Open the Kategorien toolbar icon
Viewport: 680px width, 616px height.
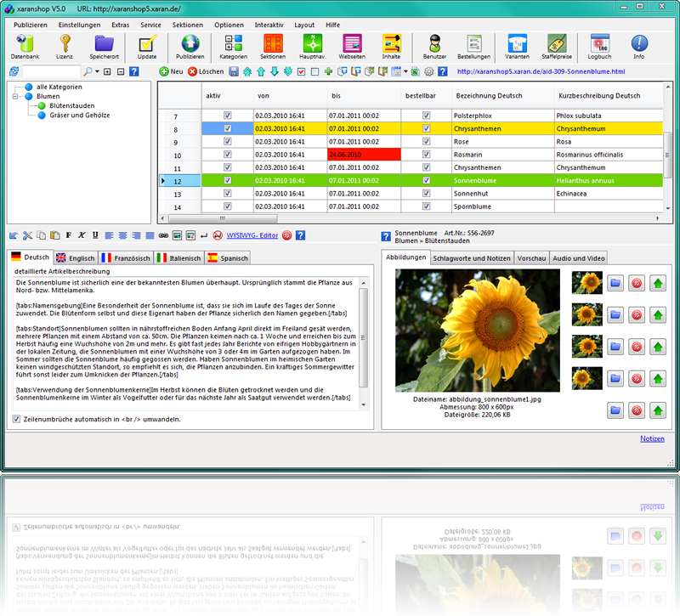(233, 47)
